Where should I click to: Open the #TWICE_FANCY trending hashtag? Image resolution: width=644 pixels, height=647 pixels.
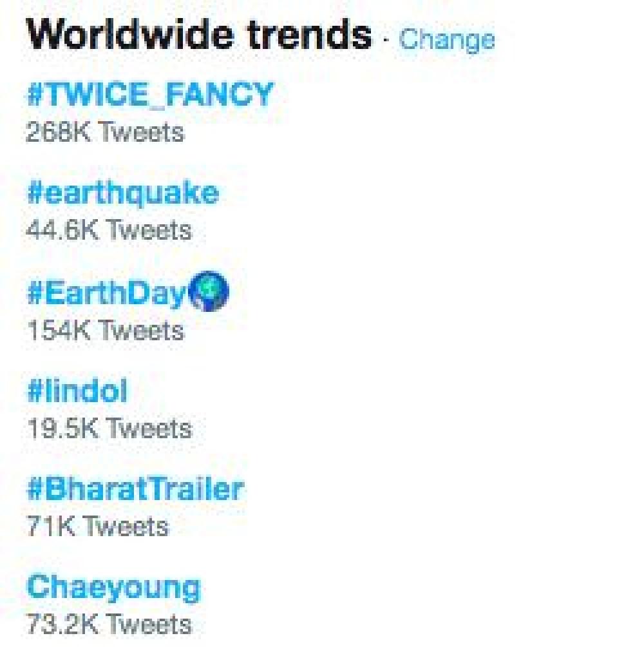149,95
